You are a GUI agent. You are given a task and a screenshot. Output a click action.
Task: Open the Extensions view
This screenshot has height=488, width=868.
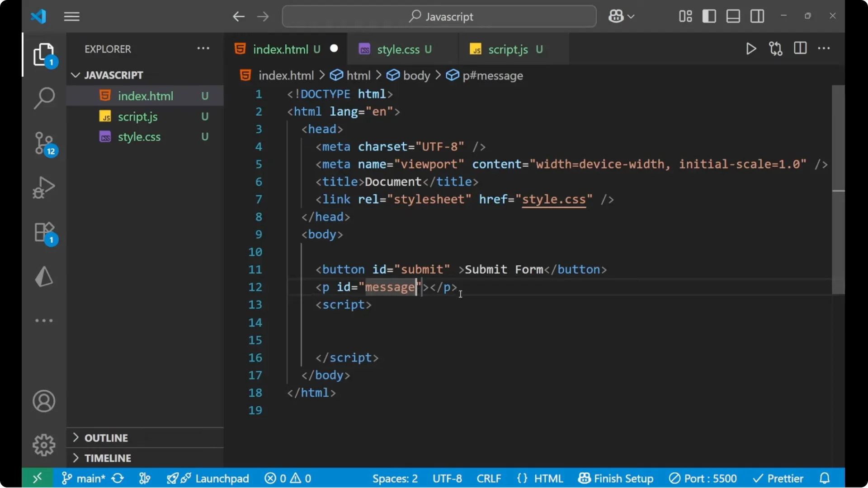click(x=44, y=232)
